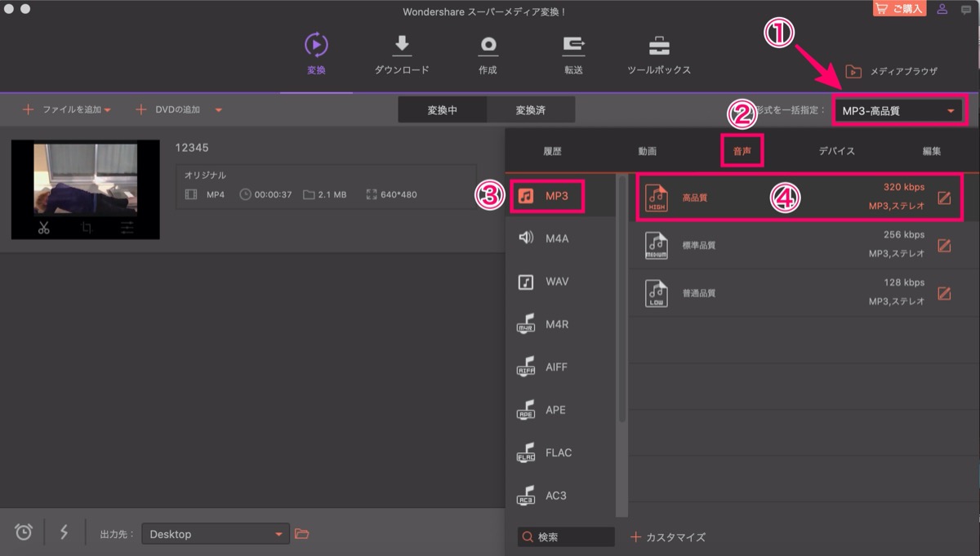Open the ツールボックス (Toolbox) section
The width and height of the screenshot is (980, 556).
(x=659, y=54)
